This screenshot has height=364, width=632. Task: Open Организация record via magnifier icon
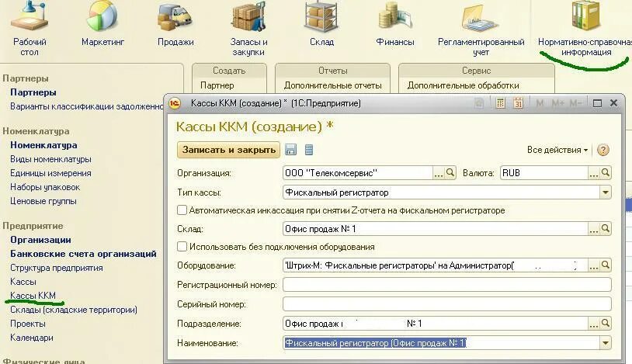450,173
